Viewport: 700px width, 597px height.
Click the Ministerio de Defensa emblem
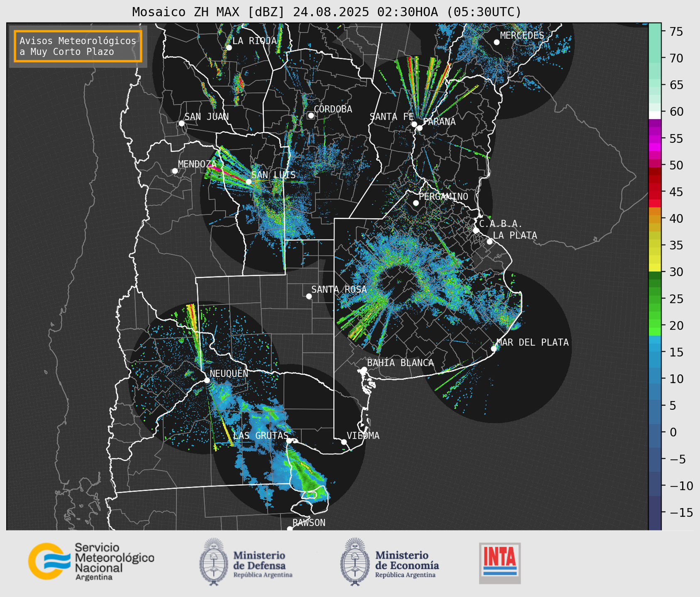(214, 562)
